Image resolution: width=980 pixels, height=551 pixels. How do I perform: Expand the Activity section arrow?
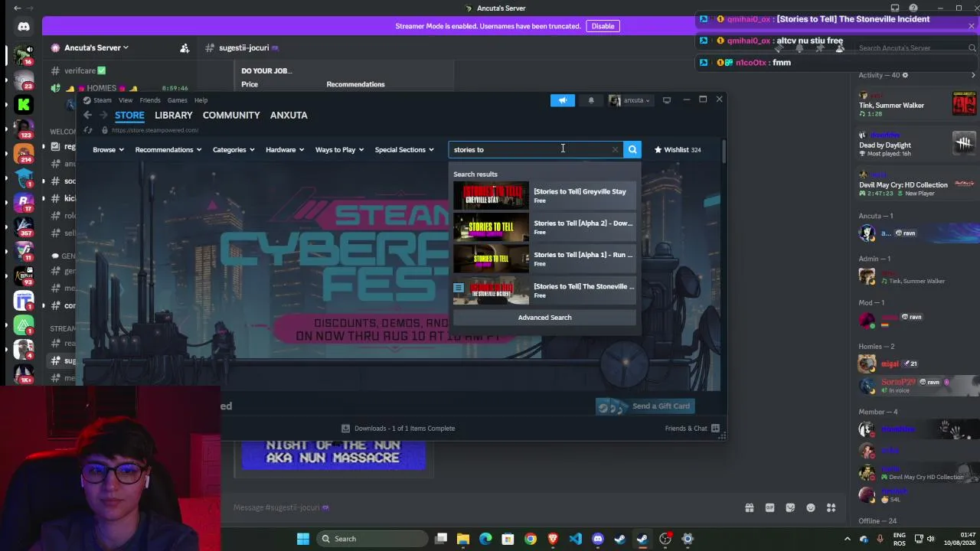(973, 75)
